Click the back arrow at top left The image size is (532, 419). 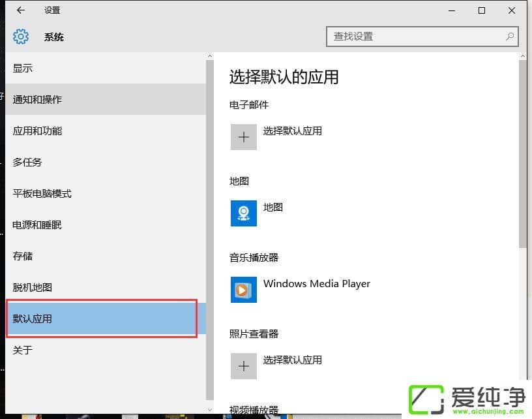(x=20, y=10)
